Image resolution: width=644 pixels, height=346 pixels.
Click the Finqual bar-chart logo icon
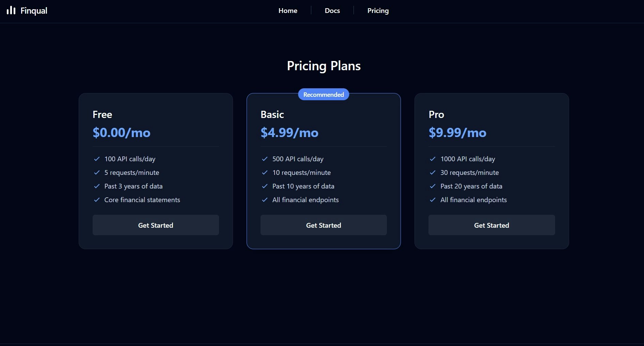point(11,10)
